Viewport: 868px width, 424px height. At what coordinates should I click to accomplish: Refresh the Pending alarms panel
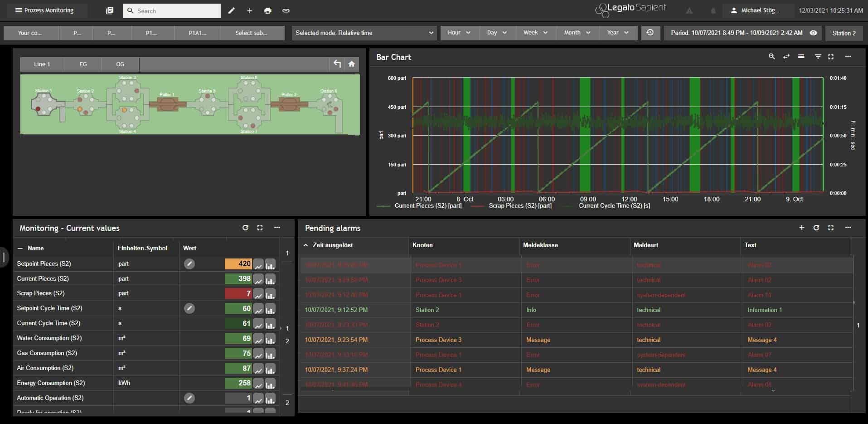(x=816, y=228)
